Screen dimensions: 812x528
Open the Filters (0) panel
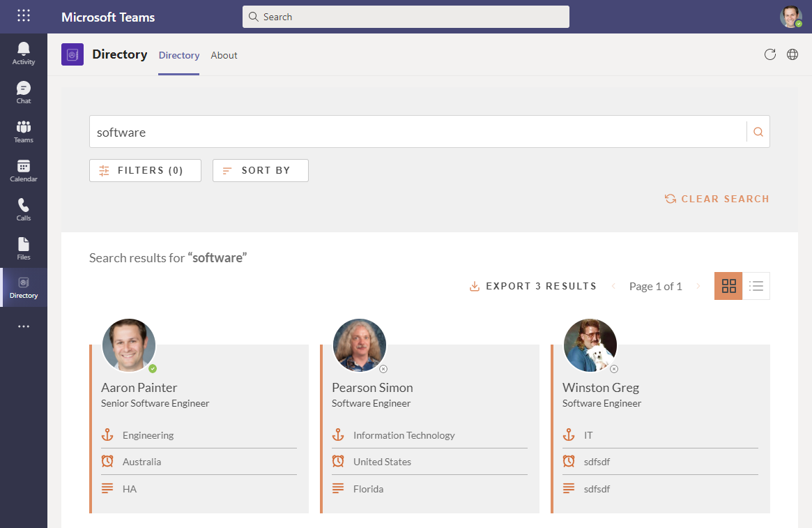[x=145, y=170]
